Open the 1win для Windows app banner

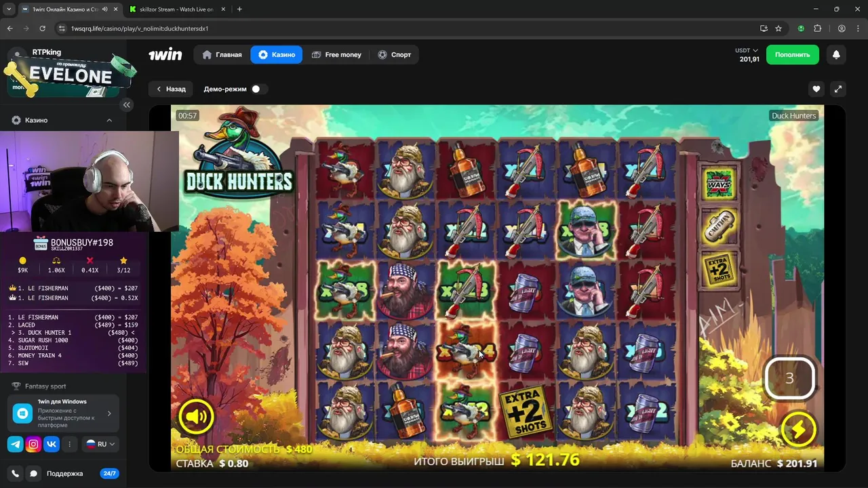coord(63,413)
